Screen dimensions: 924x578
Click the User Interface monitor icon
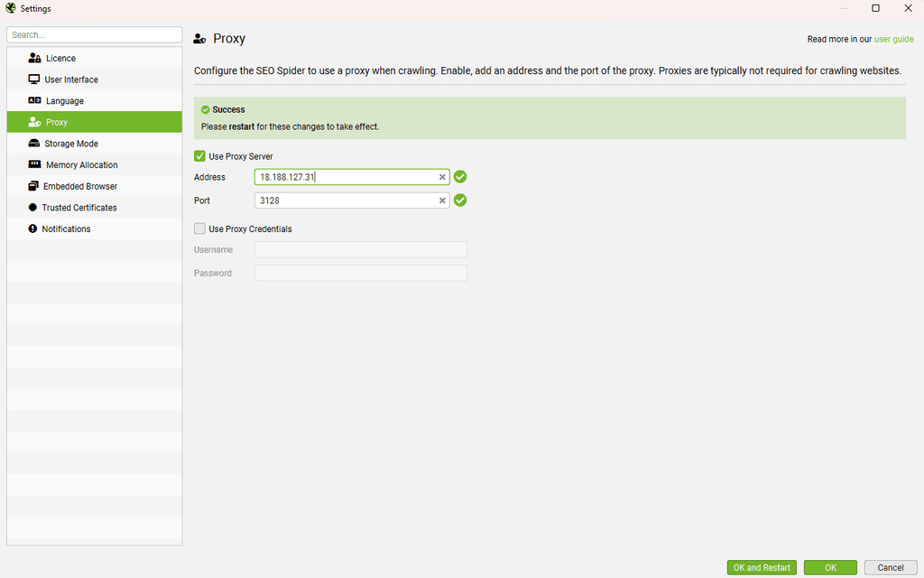[x=34, y=79]
